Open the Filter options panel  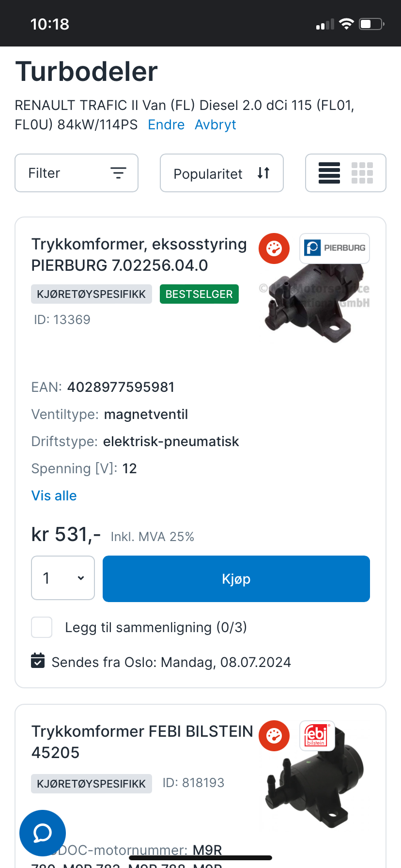coord(77,173)
